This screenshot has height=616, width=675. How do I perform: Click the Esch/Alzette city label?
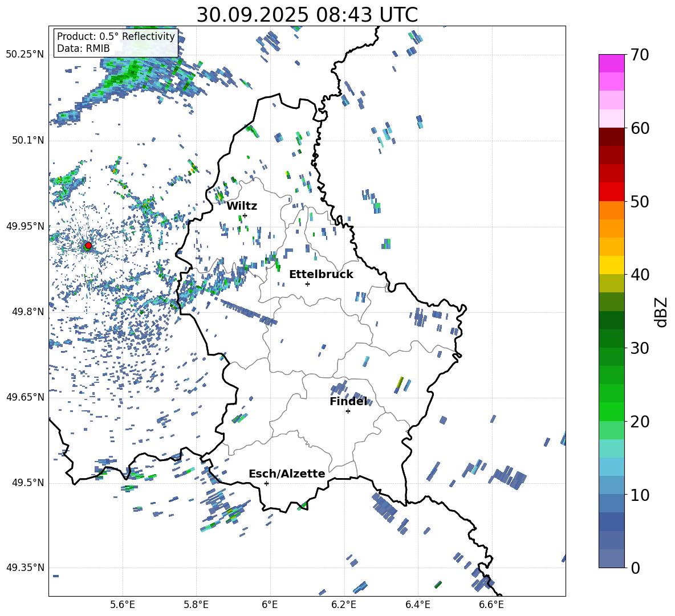287,474
